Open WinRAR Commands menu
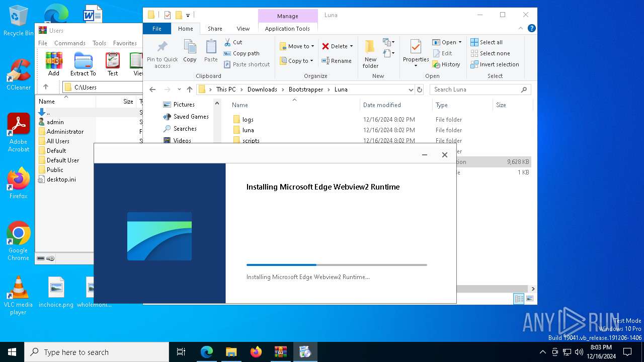This screenshot has height=362, width=644. coord(70,43)
